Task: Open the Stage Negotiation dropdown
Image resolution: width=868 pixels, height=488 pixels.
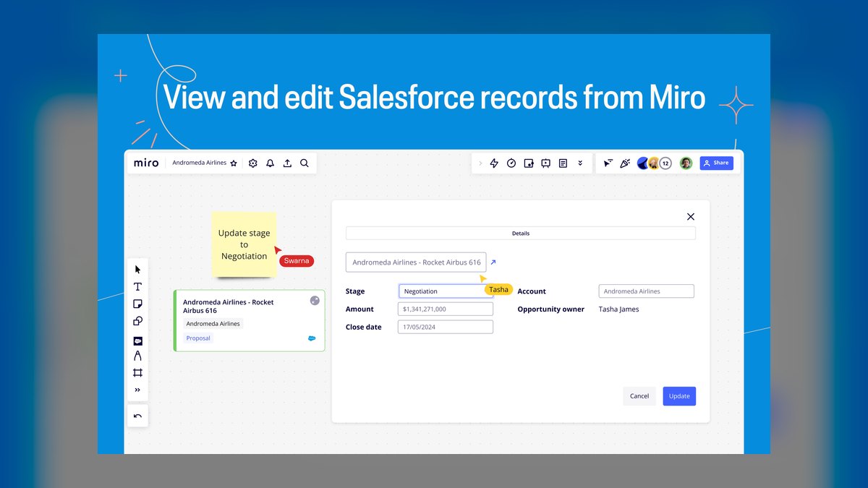Action: (x=446, y=291)
